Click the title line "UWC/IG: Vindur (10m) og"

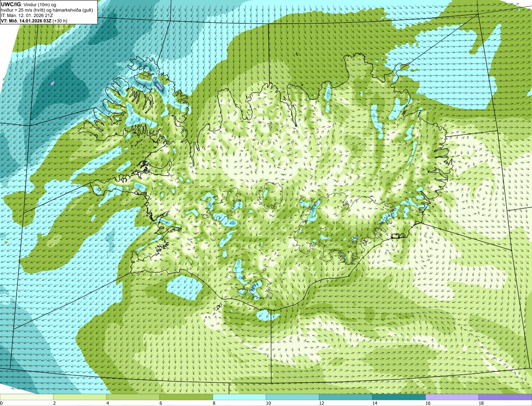pos(28,4)
